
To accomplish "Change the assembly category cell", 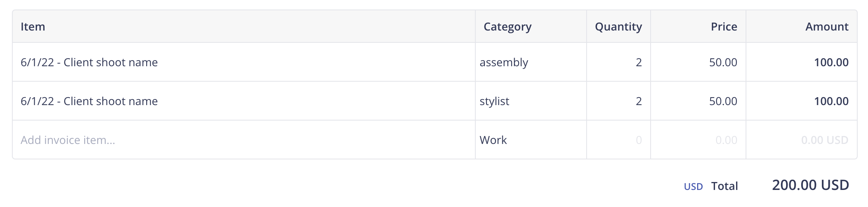I will point(531,62).
